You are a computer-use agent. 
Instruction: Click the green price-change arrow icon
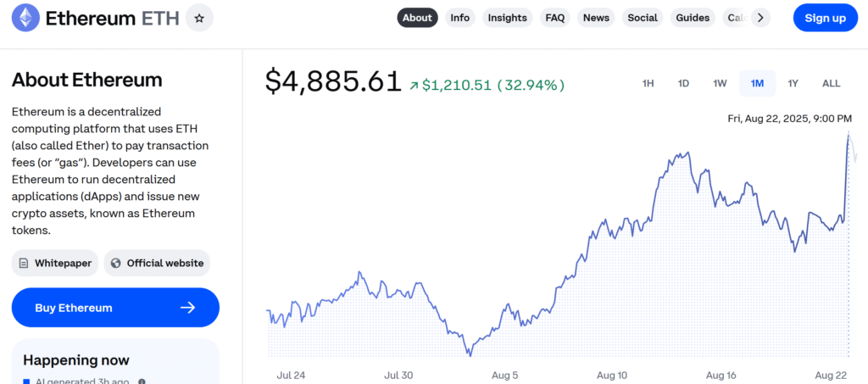click(414, 85)
